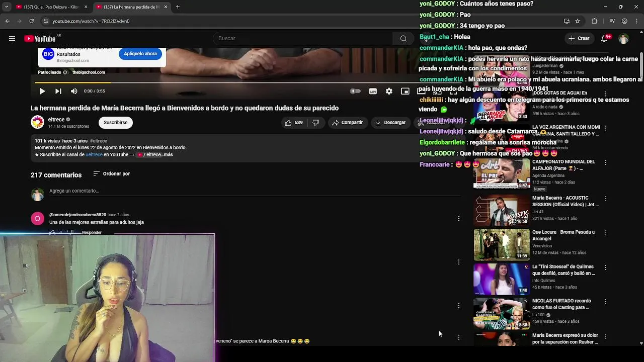This screenshot has height=362, width=644.
Task: Open the Chrome three-dot menu
Action: (636, 21)
